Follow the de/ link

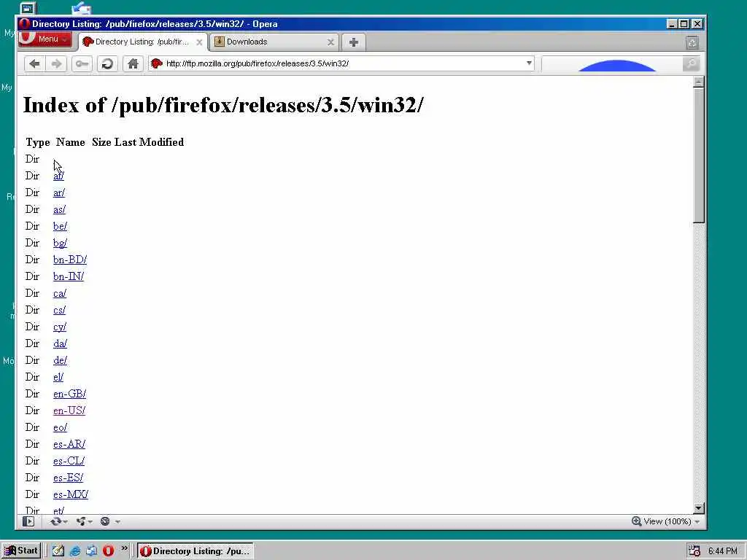60,360
